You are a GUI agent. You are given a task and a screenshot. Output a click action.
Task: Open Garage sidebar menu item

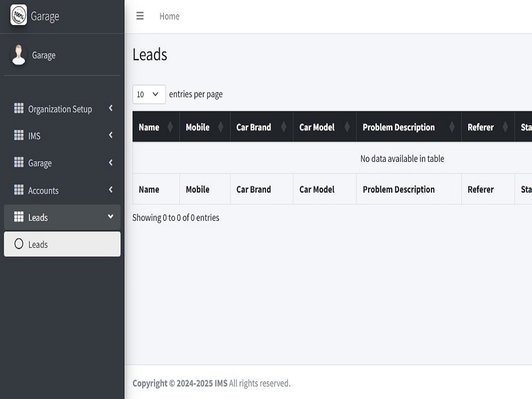coord(62,163)
